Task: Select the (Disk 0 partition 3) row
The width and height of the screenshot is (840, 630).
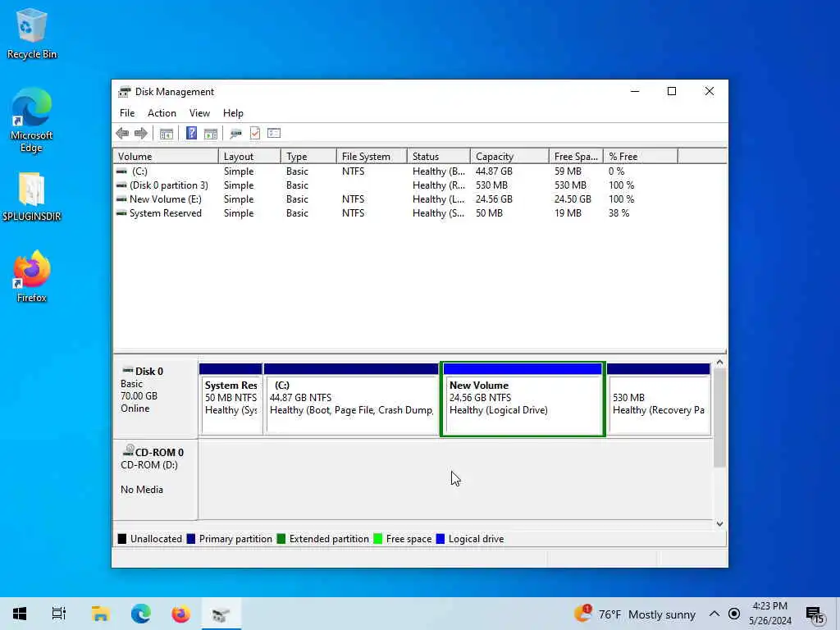Action: (419, 185)
